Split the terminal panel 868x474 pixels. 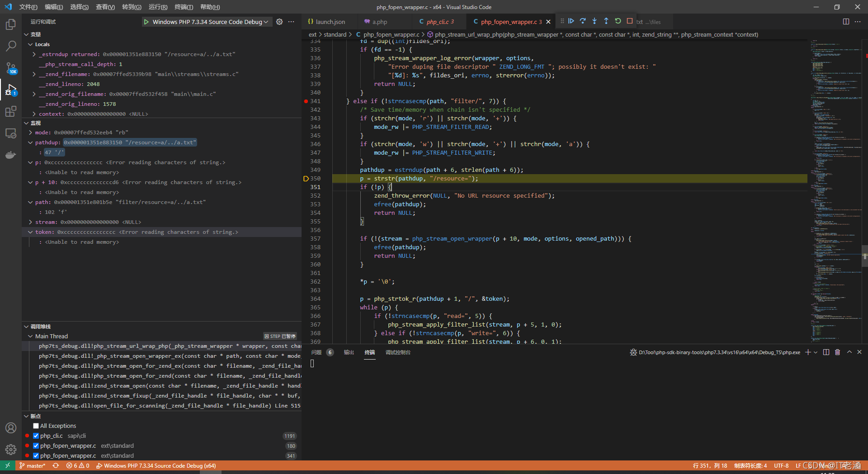pos(826,352)
